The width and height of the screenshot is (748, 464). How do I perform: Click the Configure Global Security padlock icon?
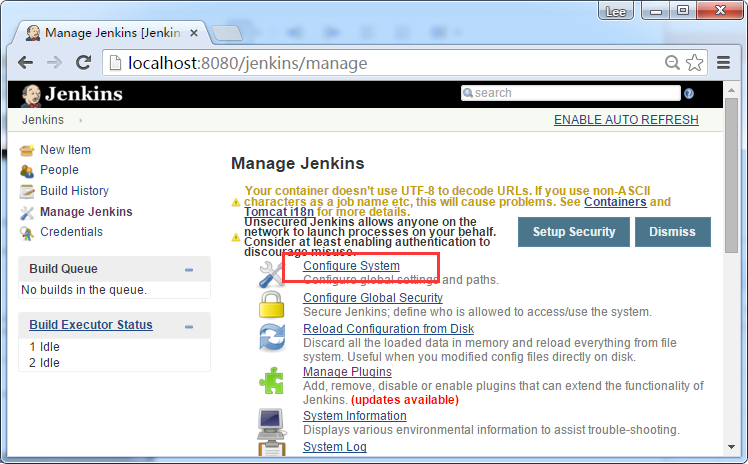coord(272,304)
